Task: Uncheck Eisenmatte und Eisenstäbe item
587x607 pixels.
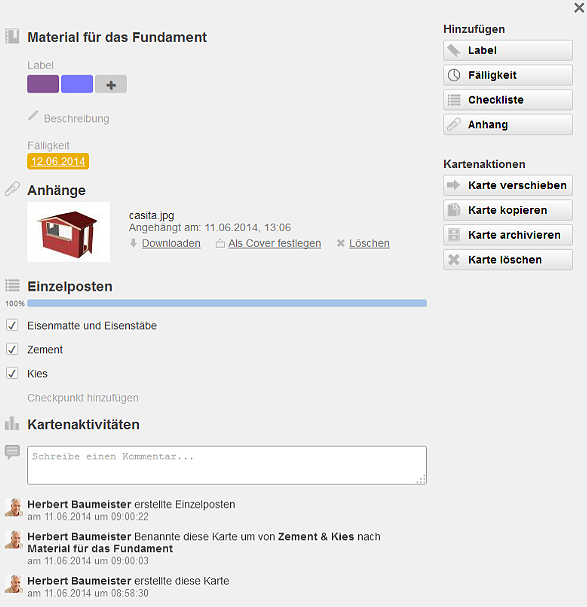Action: tap(12, 325)
